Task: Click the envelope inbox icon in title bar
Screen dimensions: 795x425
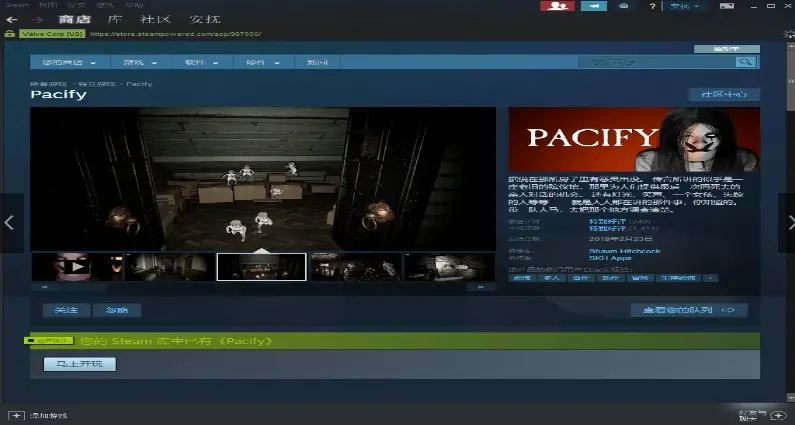Action: pos(727,6)
